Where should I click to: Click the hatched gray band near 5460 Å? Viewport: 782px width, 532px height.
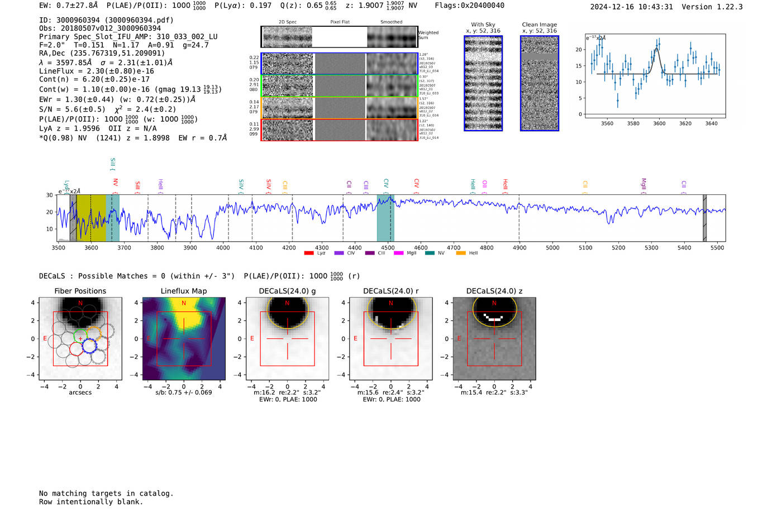click(705, 218)
